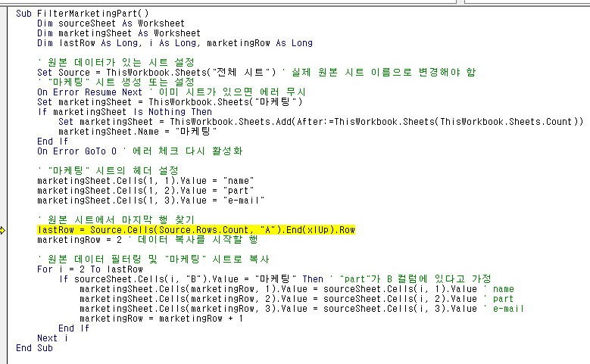The width and height of the screenshot is (590, 364).
Task: Click the highlighted lastRow assignment line
Action: tap(196, 230)
